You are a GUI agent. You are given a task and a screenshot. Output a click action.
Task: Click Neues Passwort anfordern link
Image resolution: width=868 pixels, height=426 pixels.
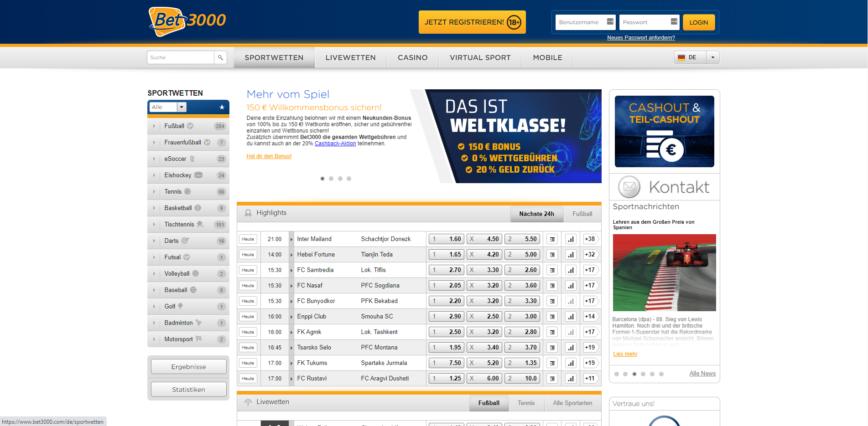pos(641,38)
